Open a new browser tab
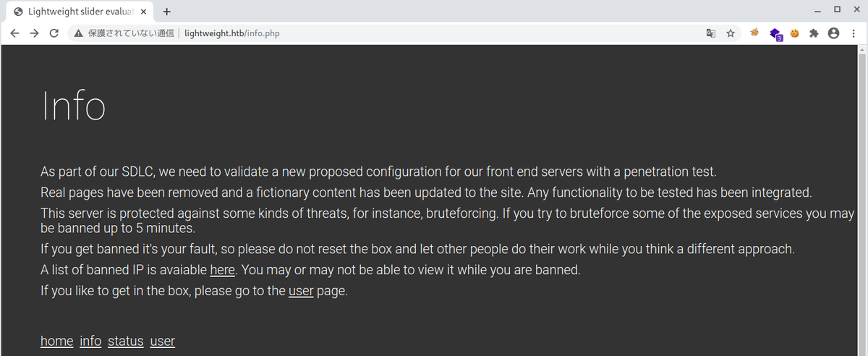This screenshot has width=868, height=356. (167, 12)
